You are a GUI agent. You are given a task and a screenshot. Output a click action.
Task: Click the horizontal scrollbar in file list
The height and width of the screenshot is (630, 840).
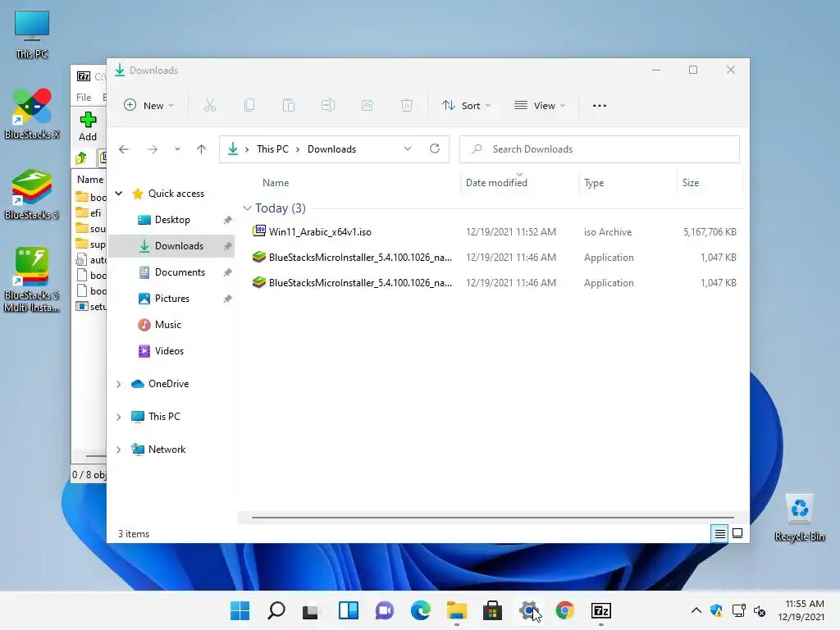click(492, 518)
